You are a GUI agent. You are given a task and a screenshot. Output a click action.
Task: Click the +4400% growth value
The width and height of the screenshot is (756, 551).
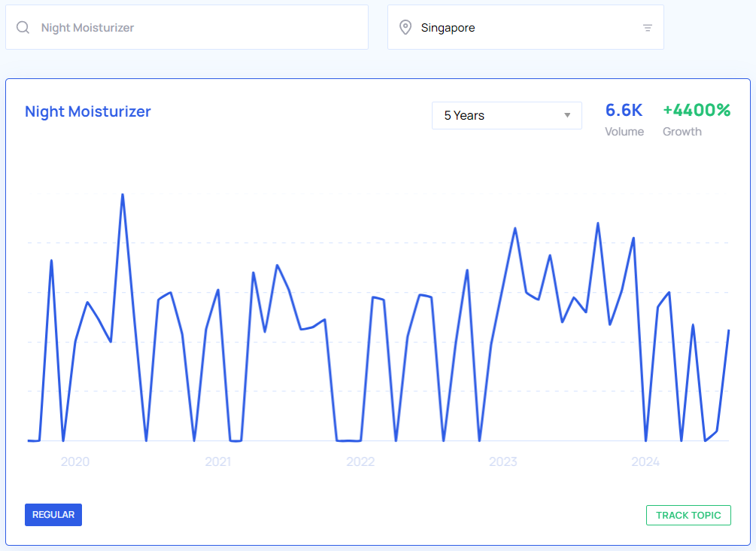click(x=697, y=110)
